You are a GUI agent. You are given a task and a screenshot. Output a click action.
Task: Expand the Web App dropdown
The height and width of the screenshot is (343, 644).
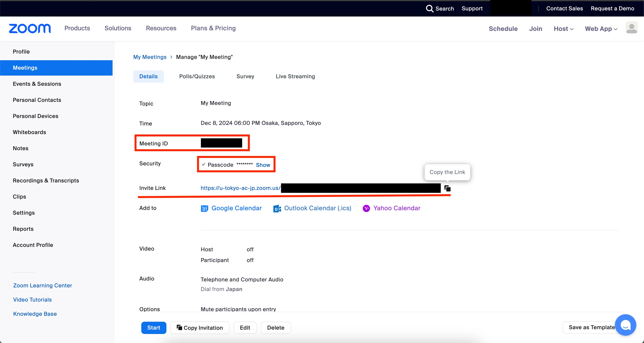[x=601, y=29]
